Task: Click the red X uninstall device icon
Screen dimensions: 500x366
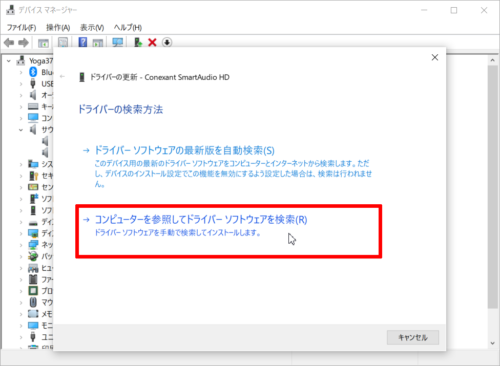Action: 152,43
